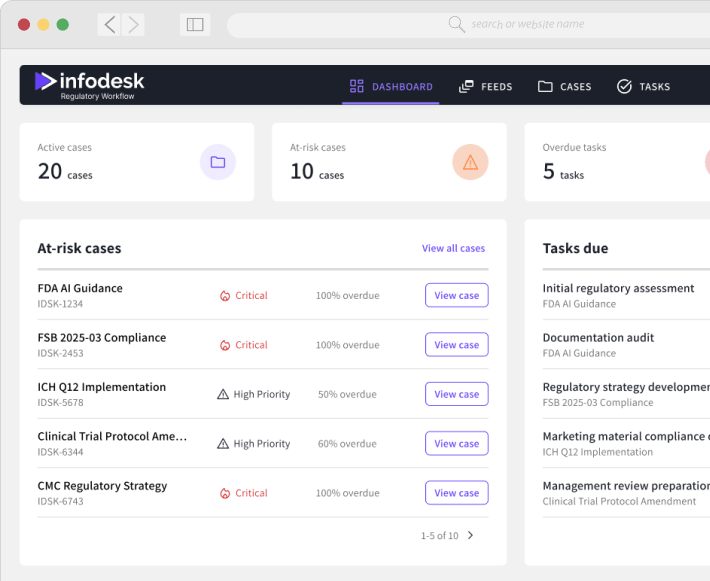Open the Tasks tab
710x581 pixels.
coord(643,86)
